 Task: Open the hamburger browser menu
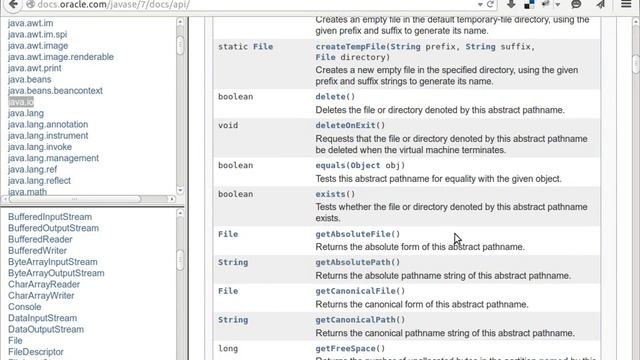[626, 4]
